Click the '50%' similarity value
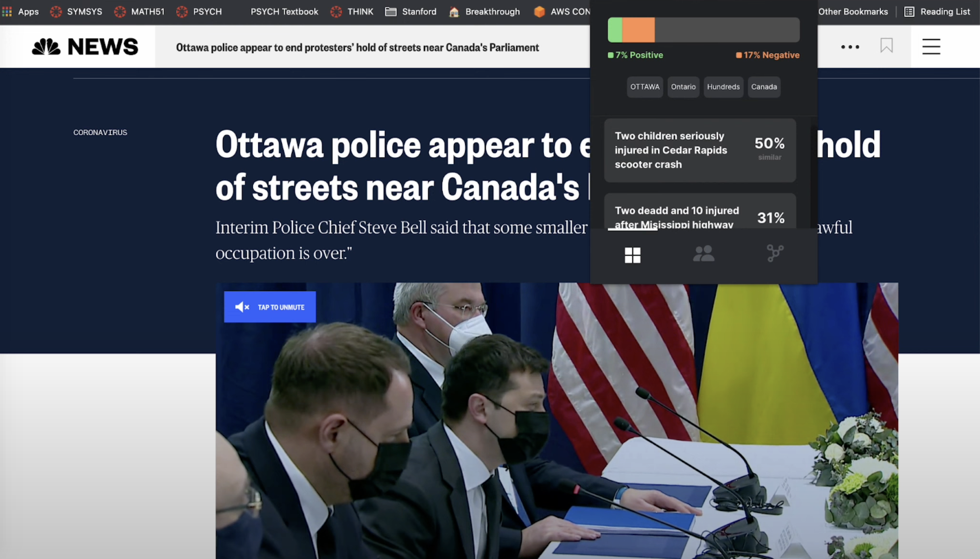Image resolution: width=980 pixels, height=559 pixels. point(770,143)
